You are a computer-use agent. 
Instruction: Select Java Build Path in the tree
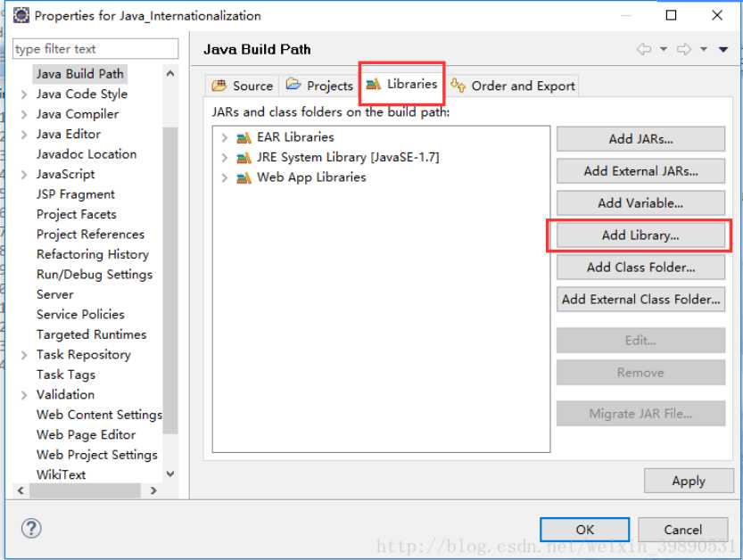(80, 74)
